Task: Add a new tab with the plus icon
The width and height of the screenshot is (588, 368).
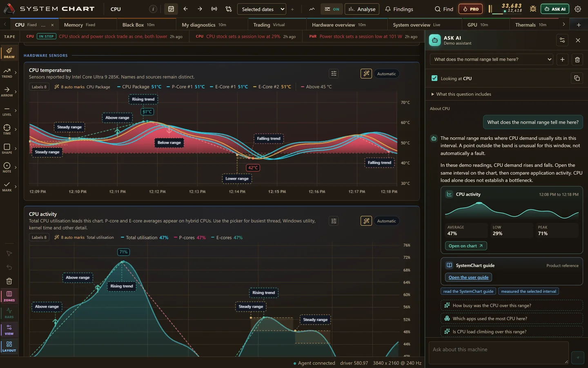Action: (x=579, y=25)
